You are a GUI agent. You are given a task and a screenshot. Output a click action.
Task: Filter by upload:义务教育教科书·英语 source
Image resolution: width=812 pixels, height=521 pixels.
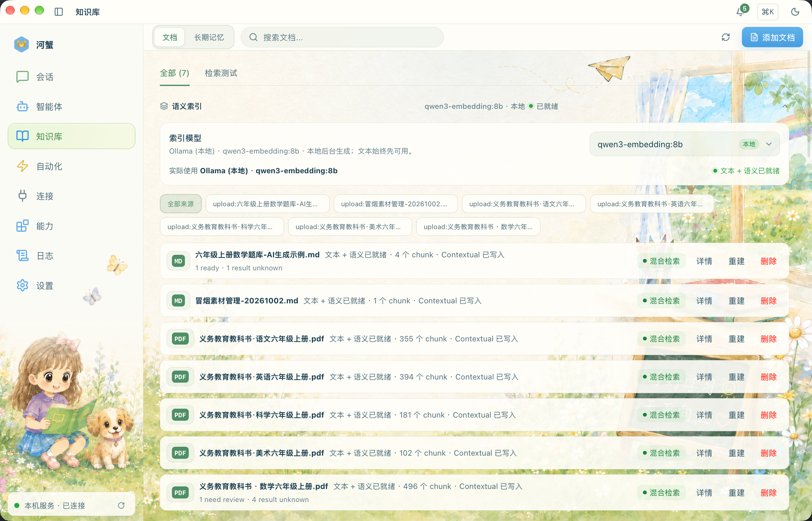point(652,204)
